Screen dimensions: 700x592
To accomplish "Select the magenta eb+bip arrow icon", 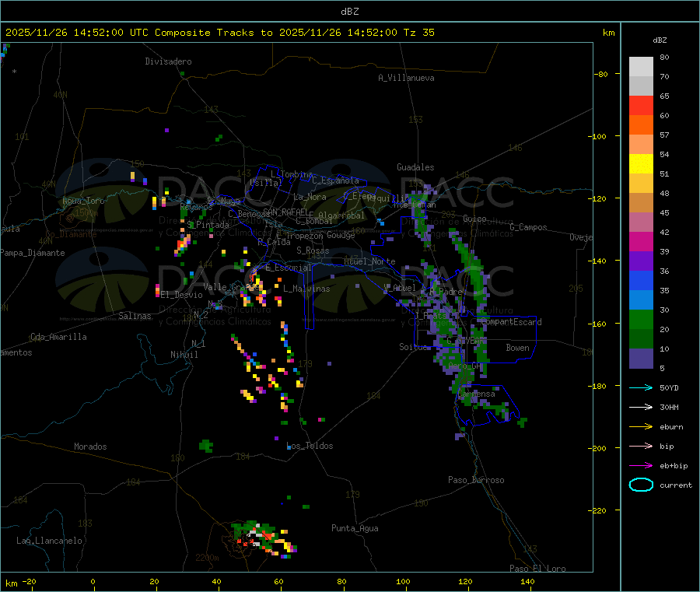I will (x=641, y=465).
